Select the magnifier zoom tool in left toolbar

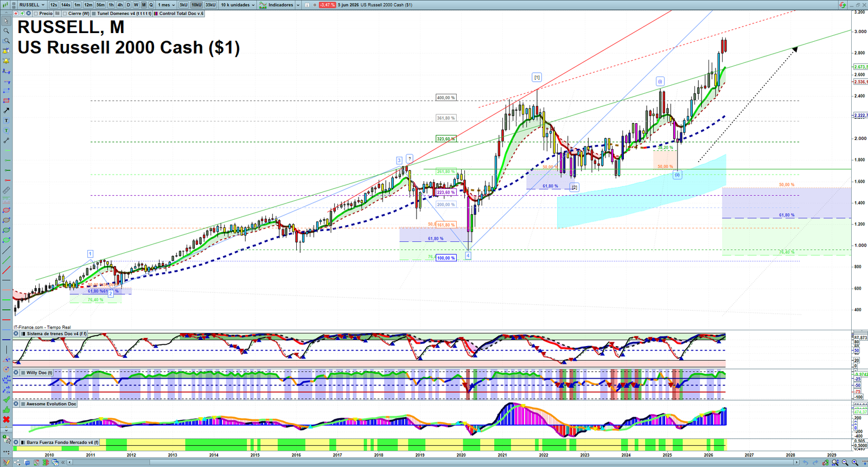pos(7,31)
